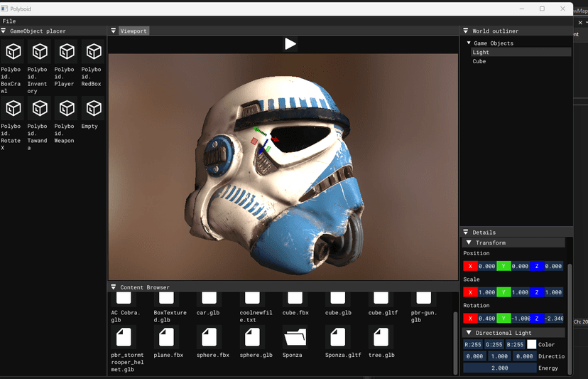
Task: Select the tree.glb file icon
Action: (382, 336)
